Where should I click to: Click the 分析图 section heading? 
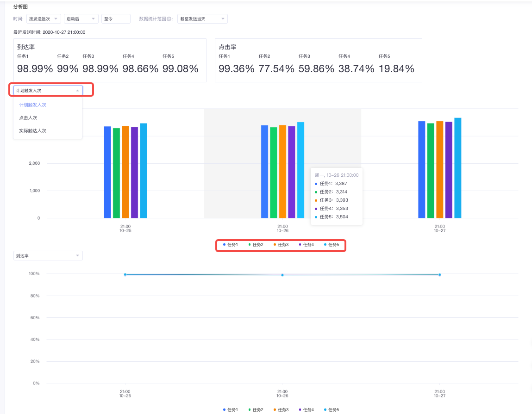20,6
